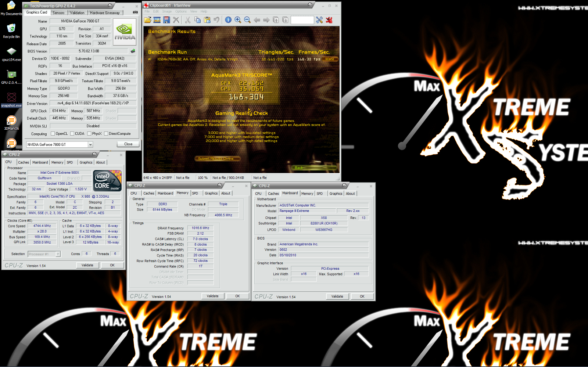
Task: Enable CUDA checkbox in GPU-Z
Action: point(72,134)
